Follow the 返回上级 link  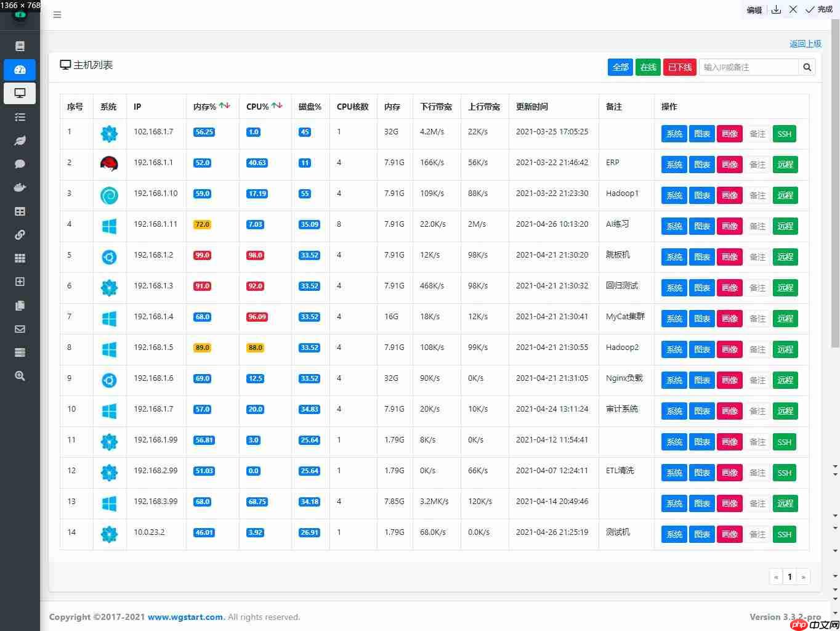pyautogui.click(x=806, y=43)
